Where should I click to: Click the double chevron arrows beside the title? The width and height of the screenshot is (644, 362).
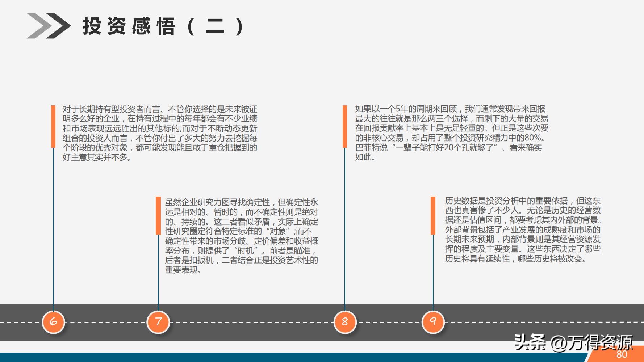[x=49, y=25]
